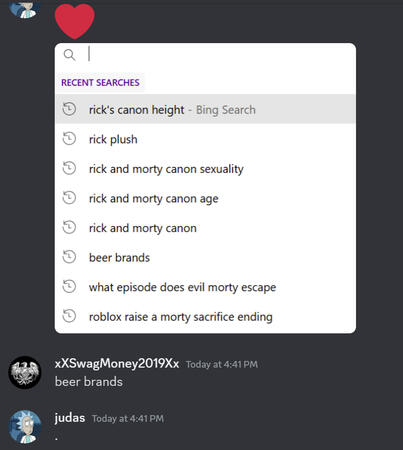Click the red heart emoji
This screenshot has height=450, width=403.
pos(74,21)
